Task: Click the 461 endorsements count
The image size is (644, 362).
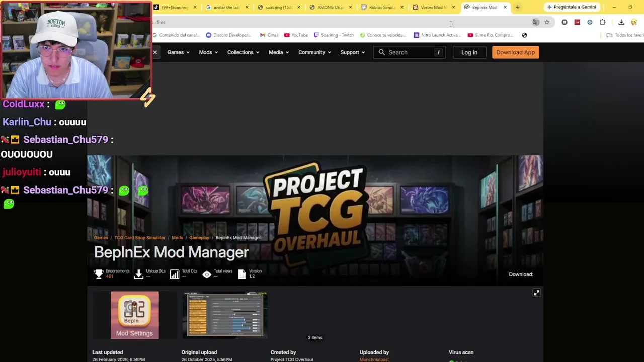Action: click(110, 276)
